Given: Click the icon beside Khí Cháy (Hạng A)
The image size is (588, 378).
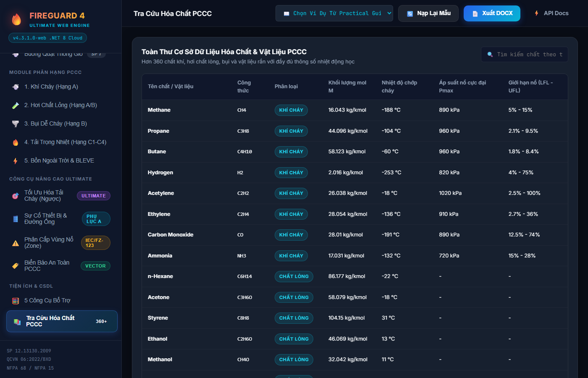Looking at the screenshot, I should 16,87.
